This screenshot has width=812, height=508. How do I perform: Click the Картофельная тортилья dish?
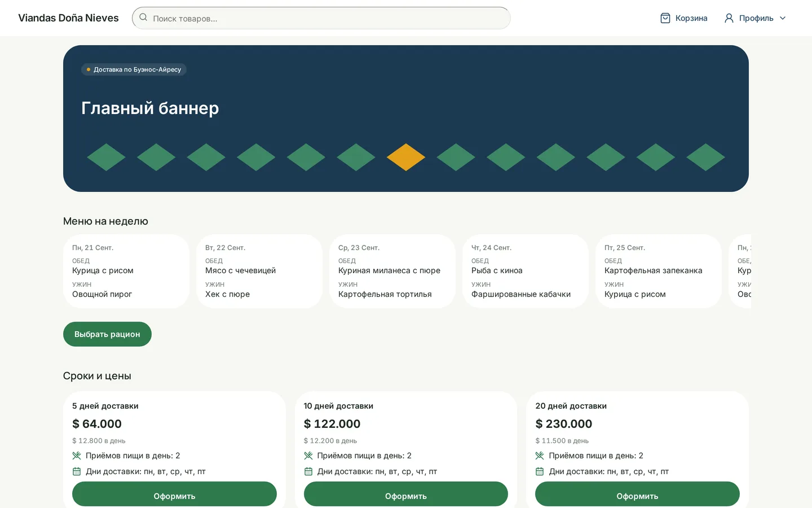coord(385,294)
